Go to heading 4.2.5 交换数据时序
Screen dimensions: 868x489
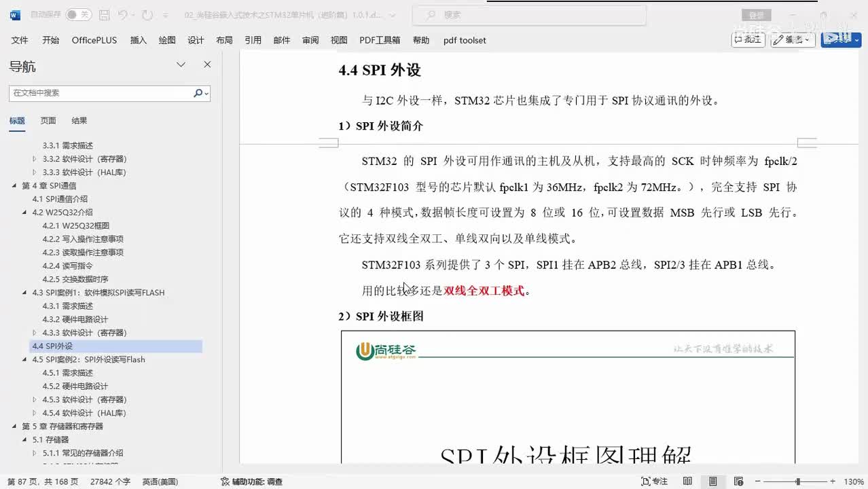click(75, 279)
